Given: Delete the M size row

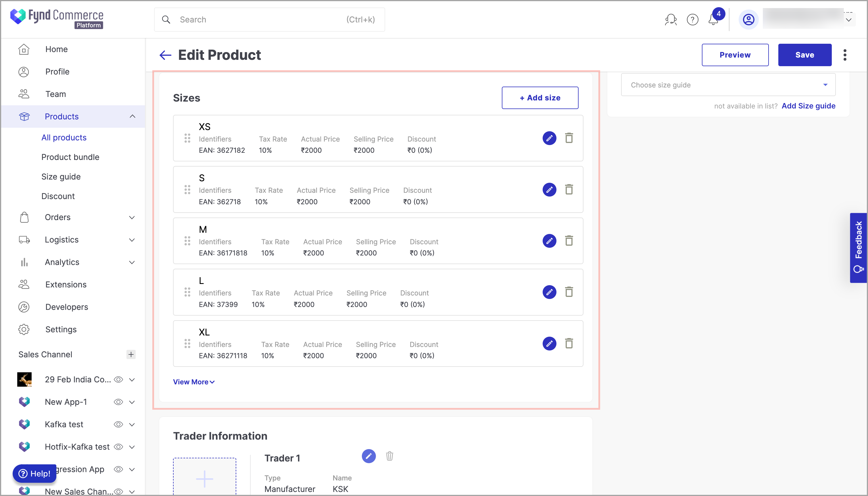Looking at the screenshot, I should (x=569, y=241).
